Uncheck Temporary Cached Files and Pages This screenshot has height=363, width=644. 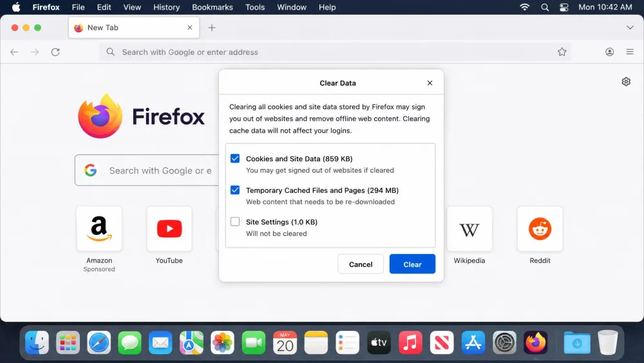coord(235,190)
